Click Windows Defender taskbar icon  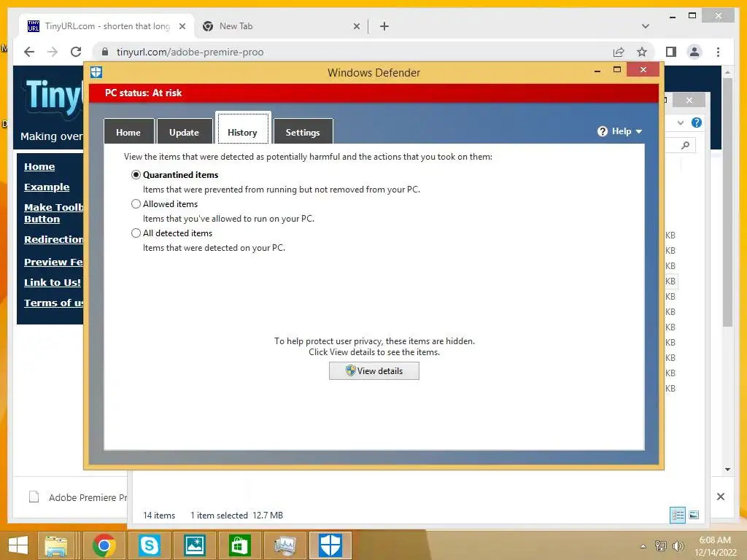point(330,545)
